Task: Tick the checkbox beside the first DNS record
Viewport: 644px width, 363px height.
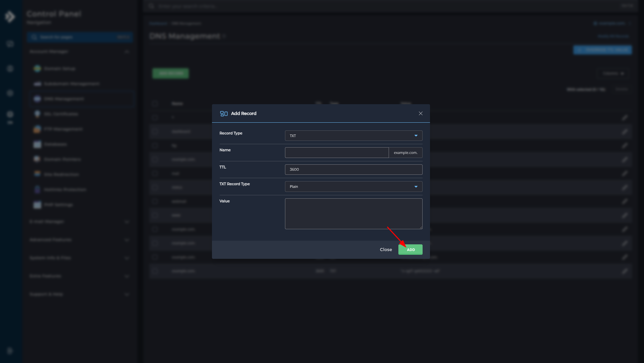Action: 155,117
